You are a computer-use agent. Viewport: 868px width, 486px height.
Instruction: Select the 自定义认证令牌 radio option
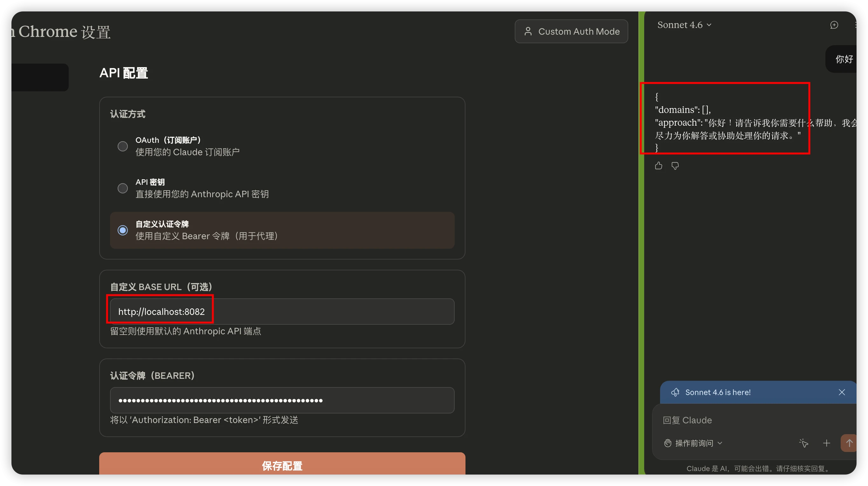click(123, 230)
